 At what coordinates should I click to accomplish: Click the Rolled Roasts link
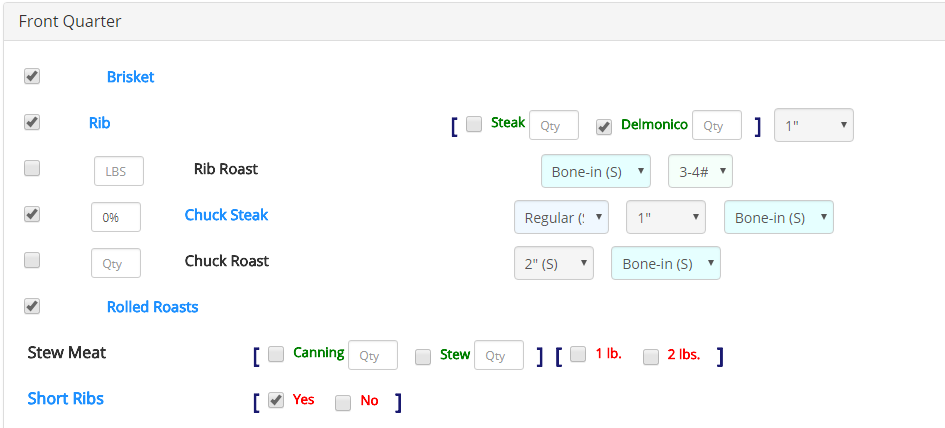pos(152,307)
